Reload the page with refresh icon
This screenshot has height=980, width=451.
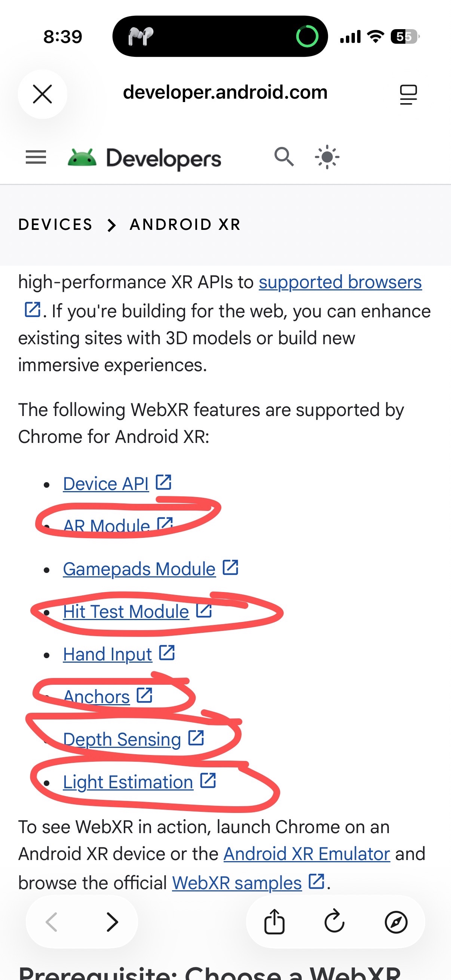pyautogui.click(x=334, y=922)
